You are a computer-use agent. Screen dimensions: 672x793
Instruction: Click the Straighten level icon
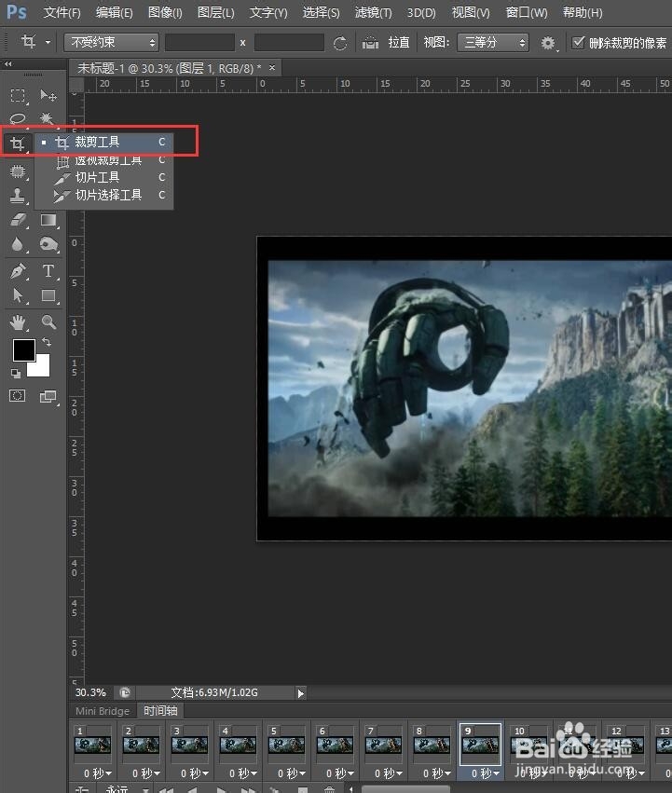(370, 43)
